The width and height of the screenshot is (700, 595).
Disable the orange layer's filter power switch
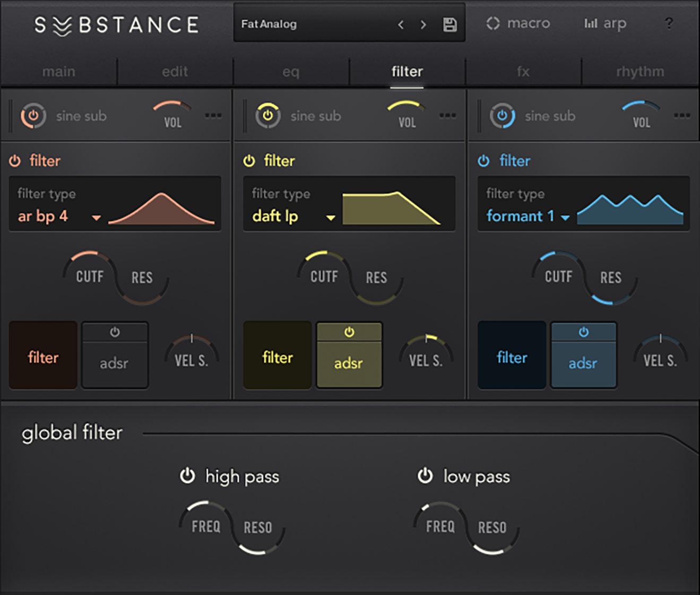15,160
